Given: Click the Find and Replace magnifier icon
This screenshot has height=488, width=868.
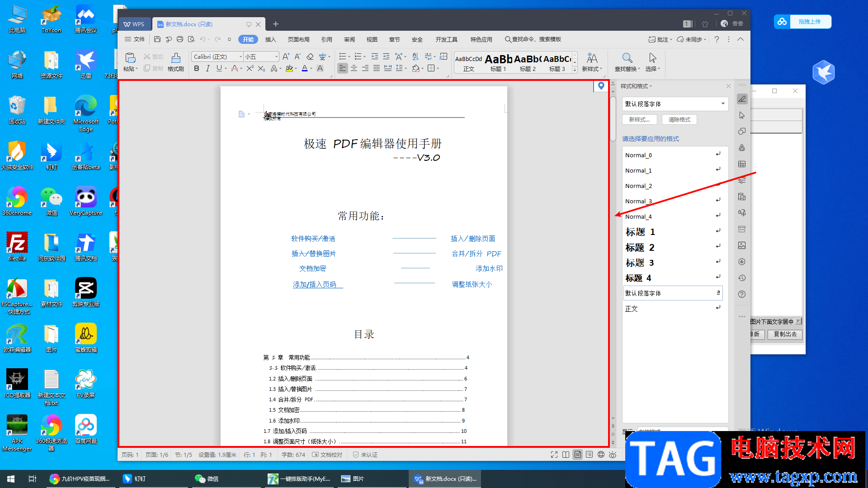Looking at the screenshot, I should [627, 58].
